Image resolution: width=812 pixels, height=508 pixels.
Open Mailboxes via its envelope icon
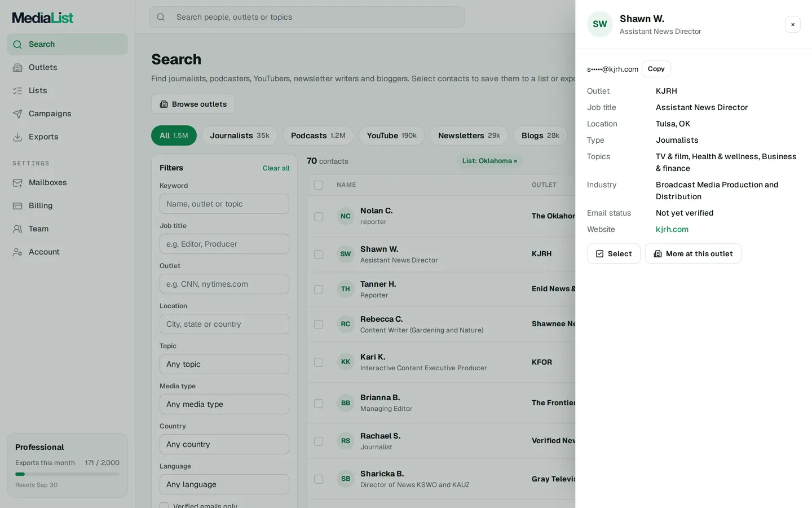point(18,183)
